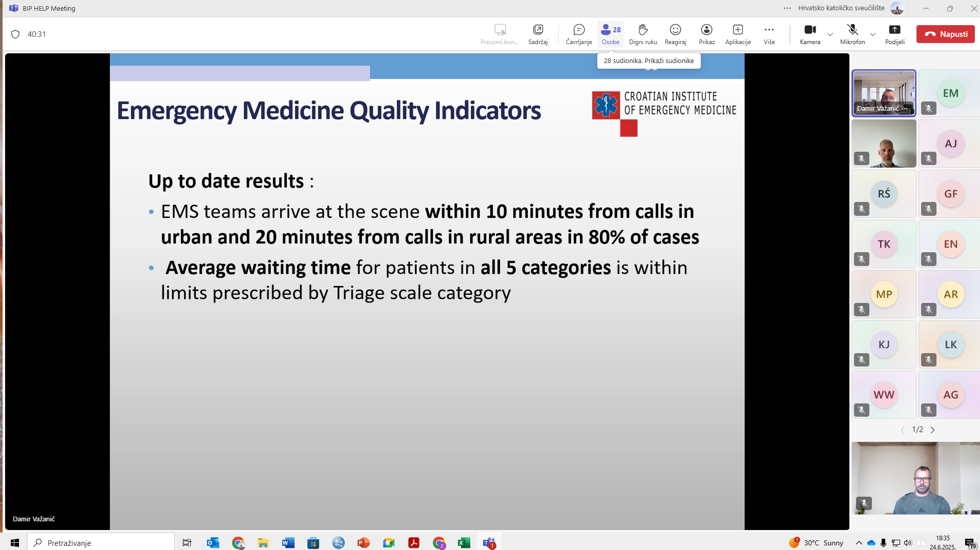Toggle the Osobe participants panel
The width and height of the screenshot is (980, 550).
pyautogui.click(x=611, y=34)
